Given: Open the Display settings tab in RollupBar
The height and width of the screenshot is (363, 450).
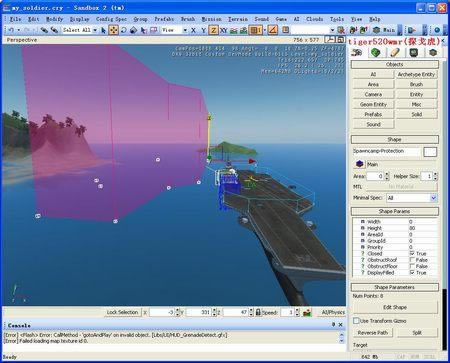Looking at the screenshot, I should pyautogui.click(x=414, y=52).
